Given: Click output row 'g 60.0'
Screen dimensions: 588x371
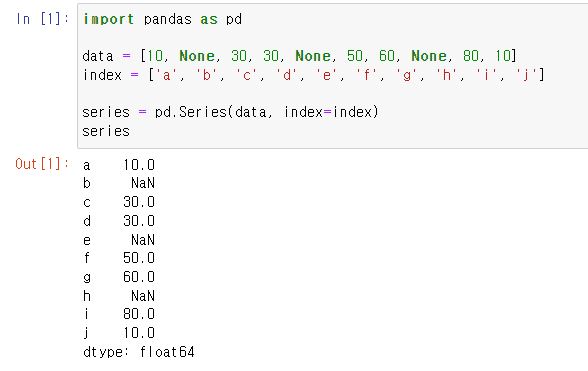Looking at the screenshot, I should 119,277.
